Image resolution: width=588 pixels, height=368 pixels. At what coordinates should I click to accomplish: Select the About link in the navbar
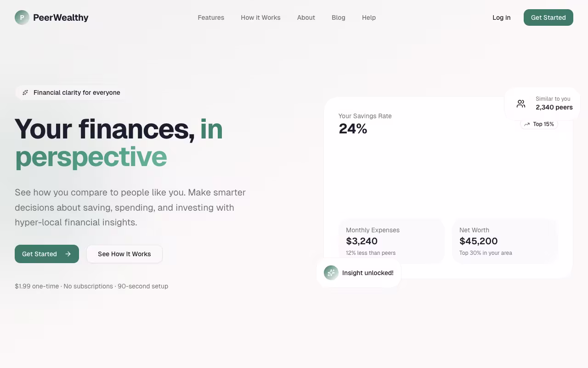306,17
